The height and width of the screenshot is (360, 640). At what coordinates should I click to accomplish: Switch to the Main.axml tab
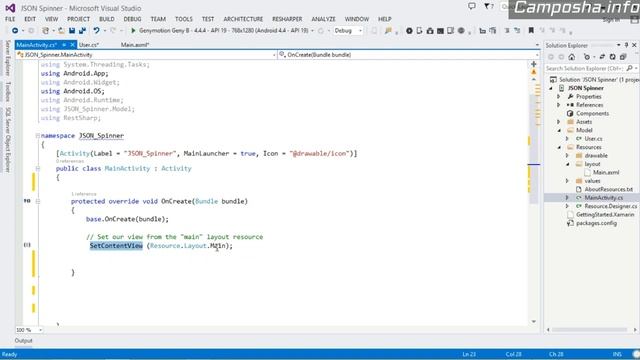pyautogui.click(x=135, y=45)
